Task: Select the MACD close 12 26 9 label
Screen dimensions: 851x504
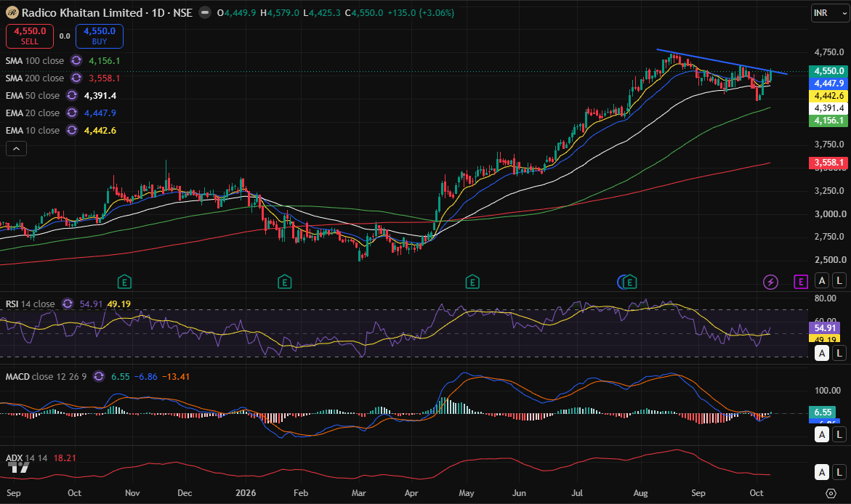Action: (46, 376)
